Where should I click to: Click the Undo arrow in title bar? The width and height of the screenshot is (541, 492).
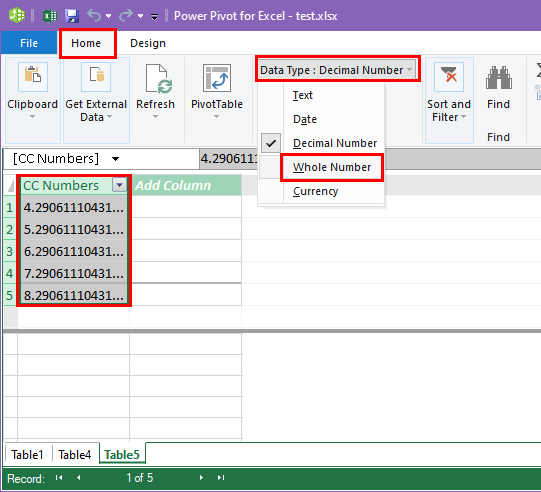pyautogui.click(x=94, y=16)
